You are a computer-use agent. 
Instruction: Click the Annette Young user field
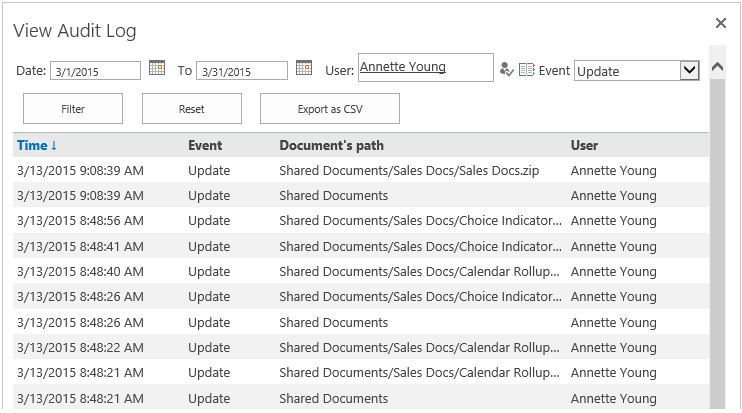tap(425, 68)
